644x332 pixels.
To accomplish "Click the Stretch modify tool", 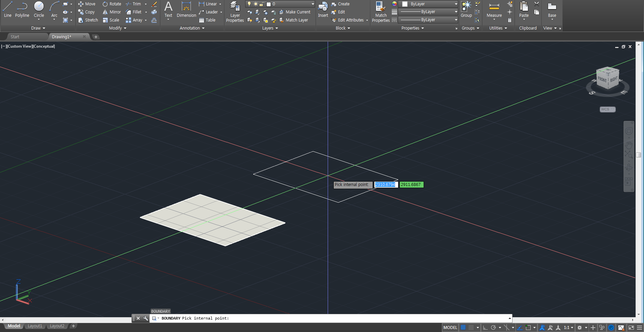I will point(88,20).
